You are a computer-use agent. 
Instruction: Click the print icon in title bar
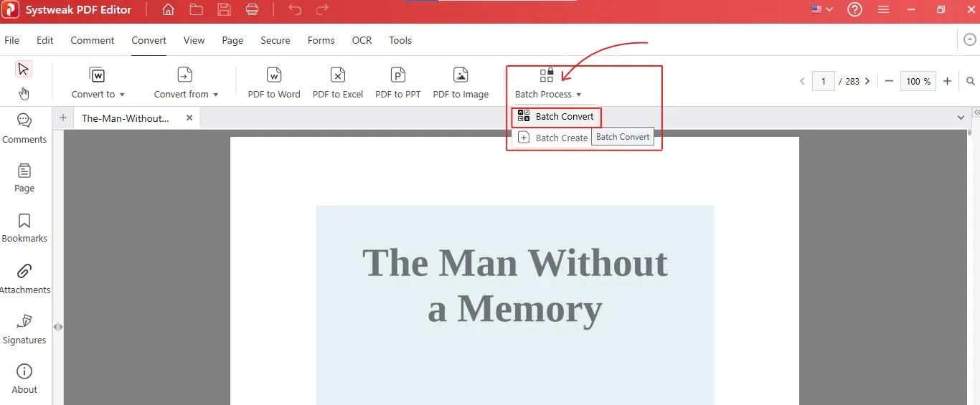pos(252,10)
